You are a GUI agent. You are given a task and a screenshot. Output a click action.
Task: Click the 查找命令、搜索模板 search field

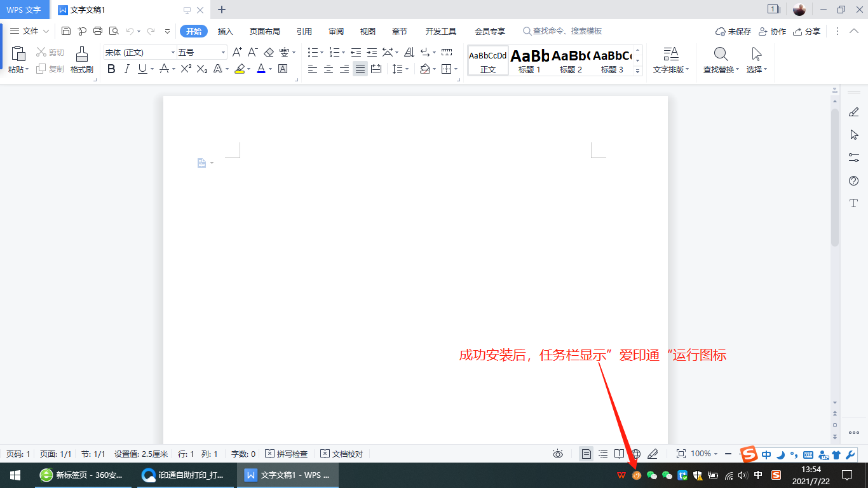(562, 30)
